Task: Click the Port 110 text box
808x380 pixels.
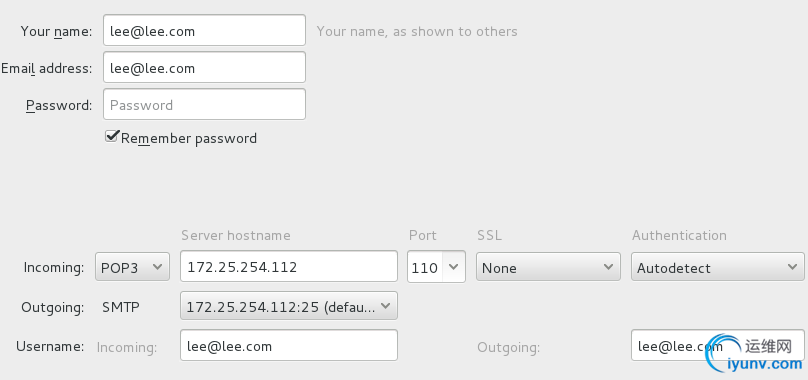Action: point(425,267)
